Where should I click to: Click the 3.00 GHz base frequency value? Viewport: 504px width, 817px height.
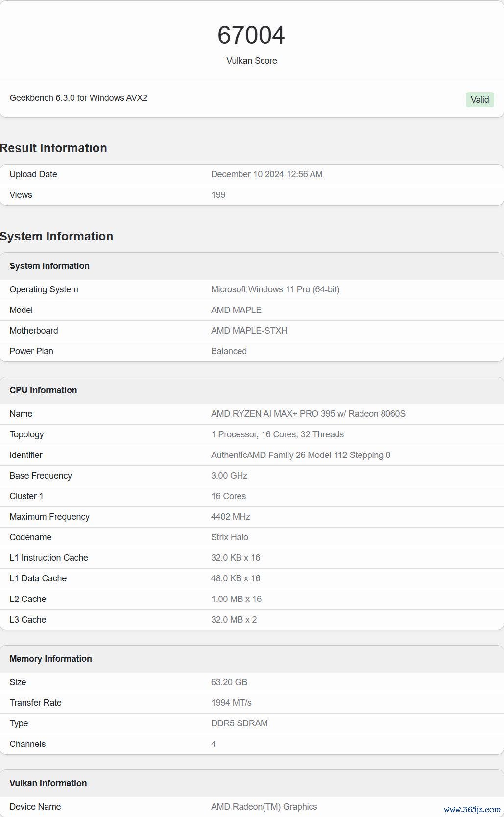pyautogui.click(x=229, y=476)
